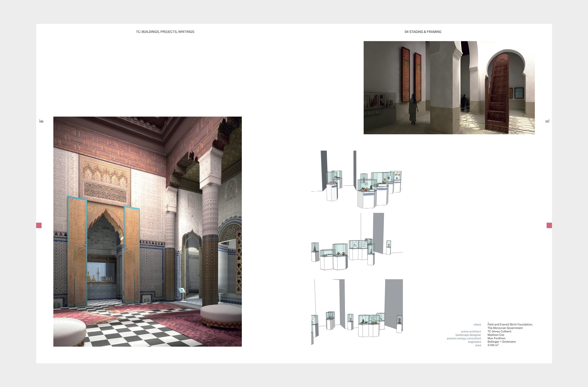
Task: Click the '3.100 m²' area value
Action: coord(493,345)
